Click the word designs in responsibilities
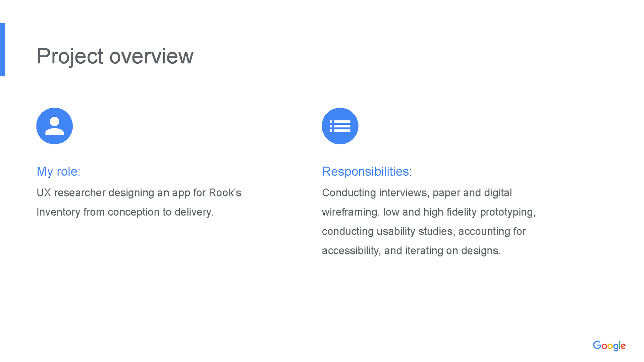Viewport: 644px width, 362px height. tap(481, 251)
